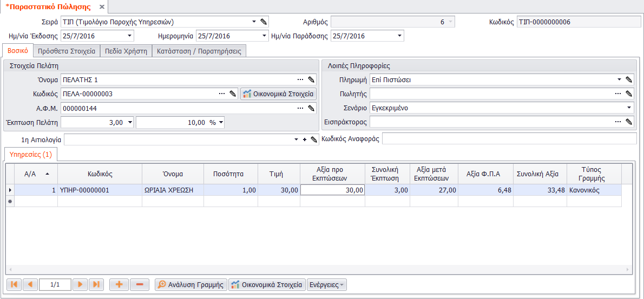This screenshot has height=299, width=644.
Task: Click Αξία προ Εκπτώσεων column header
Action: (332, 174)
